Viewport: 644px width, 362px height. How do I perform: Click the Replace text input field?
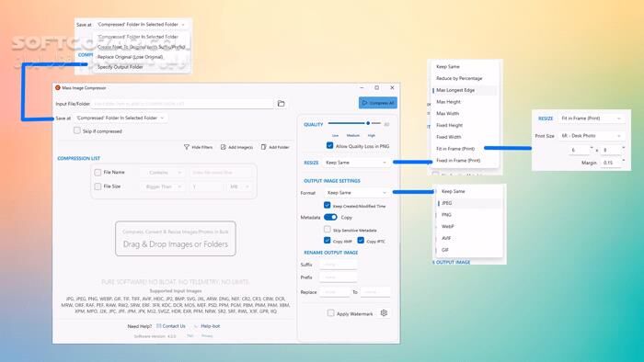click(335, 292)
